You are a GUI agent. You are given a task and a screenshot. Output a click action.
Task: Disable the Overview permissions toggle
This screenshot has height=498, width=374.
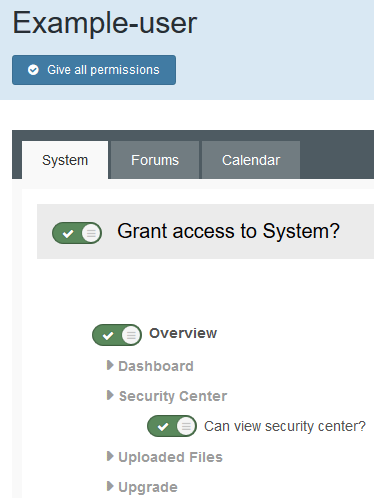pyautogui.click(x=117, y=335)
